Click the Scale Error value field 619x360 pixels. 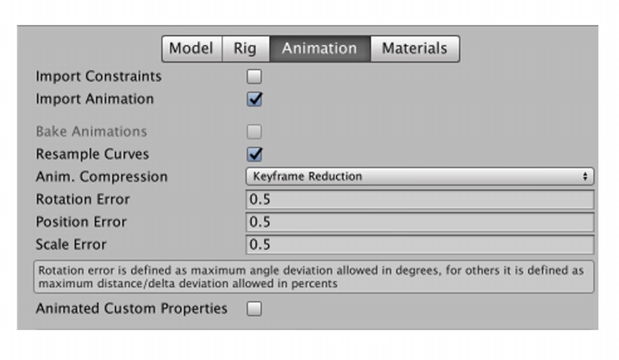[420, 244]
